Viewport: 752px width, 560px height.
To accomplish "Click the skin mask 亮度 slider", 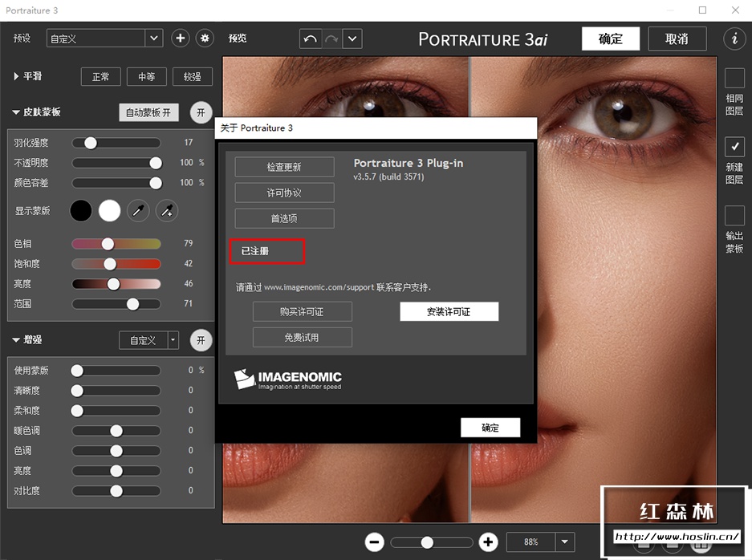I will point(116,284).
